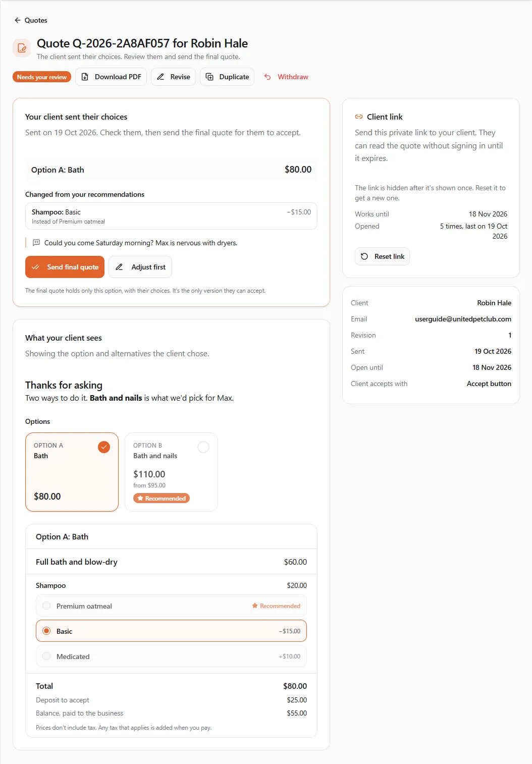Click the Robin Hale client name value
This screenshot has height=764, width=532.
click(494, 303)
